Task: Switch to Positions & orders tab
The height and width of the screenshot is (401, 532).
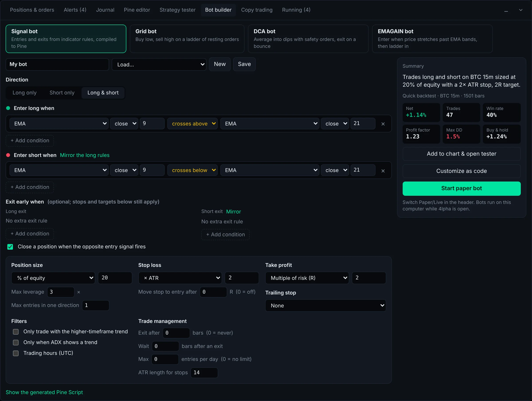Action: [x=32, y=10]
